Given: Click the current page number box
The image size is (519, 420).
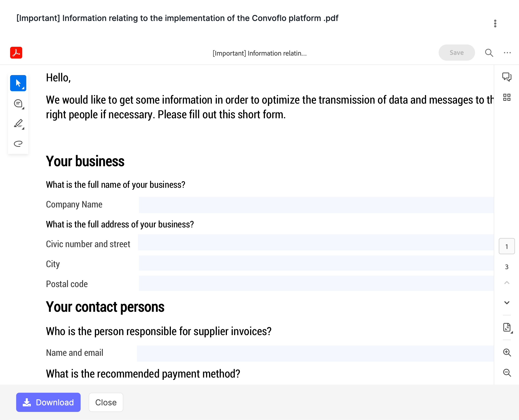Looking at the screenshot, I should click(x=507, y=246).
